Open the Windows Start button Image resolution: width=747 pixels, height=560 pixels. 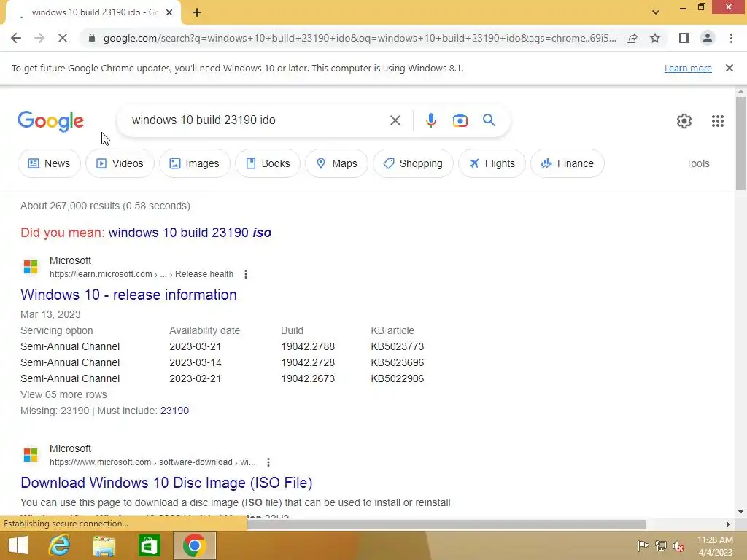pyautogui.click(x=18, y=545)
